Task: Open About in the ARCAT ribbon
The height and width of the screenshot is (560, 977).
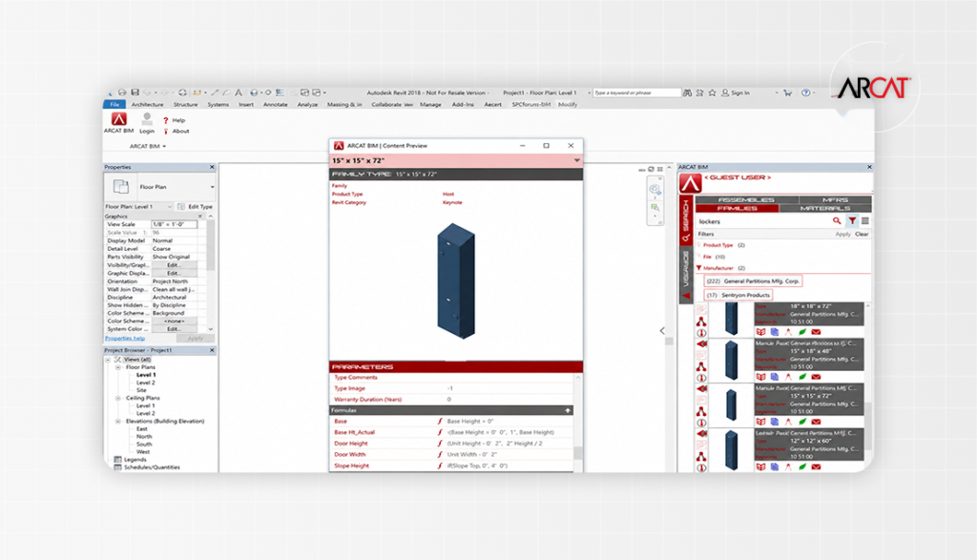Action: [x=177, y=132]
